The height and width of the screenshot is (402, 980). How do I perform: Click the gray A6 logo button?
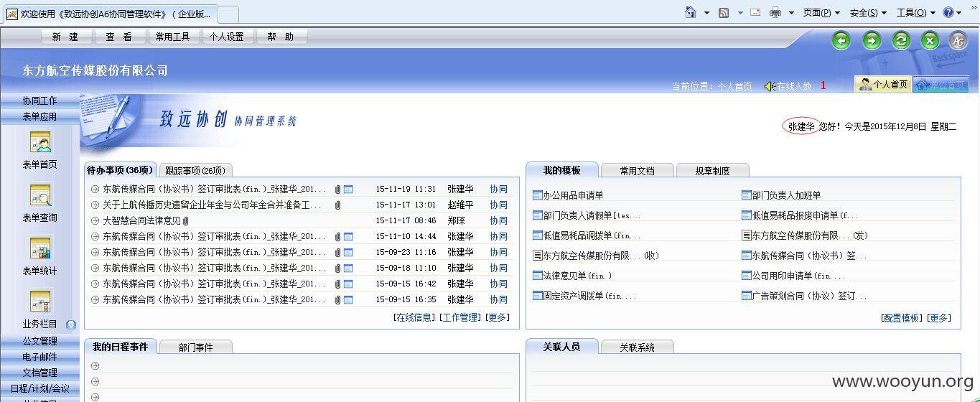tap(958, 41)
